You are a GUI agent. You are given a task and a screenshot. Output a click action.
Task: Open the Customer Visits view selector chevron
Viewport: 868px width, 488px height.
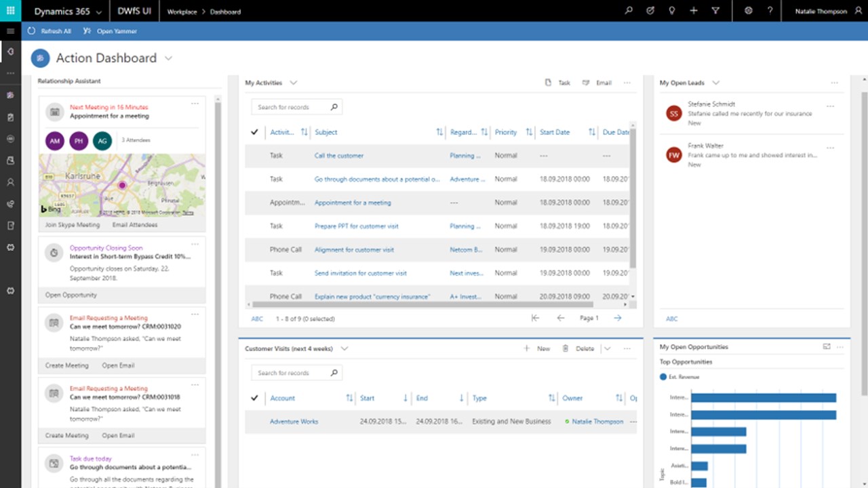pos(344,348)
